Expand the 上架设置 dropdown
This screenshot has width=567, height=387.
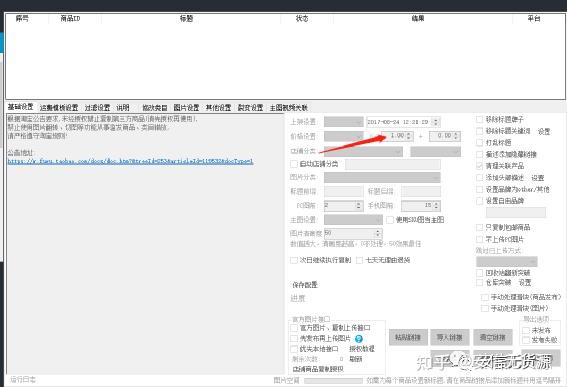[x=344, y=122]
